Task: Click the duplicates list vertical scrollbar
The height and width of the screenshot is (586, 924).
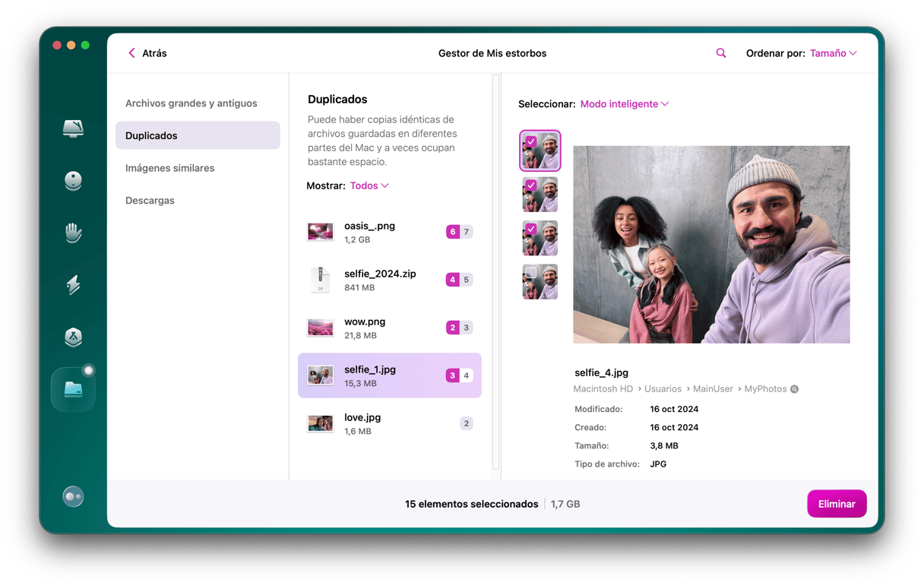Action: pyautogui.click(x=496, y=271)
